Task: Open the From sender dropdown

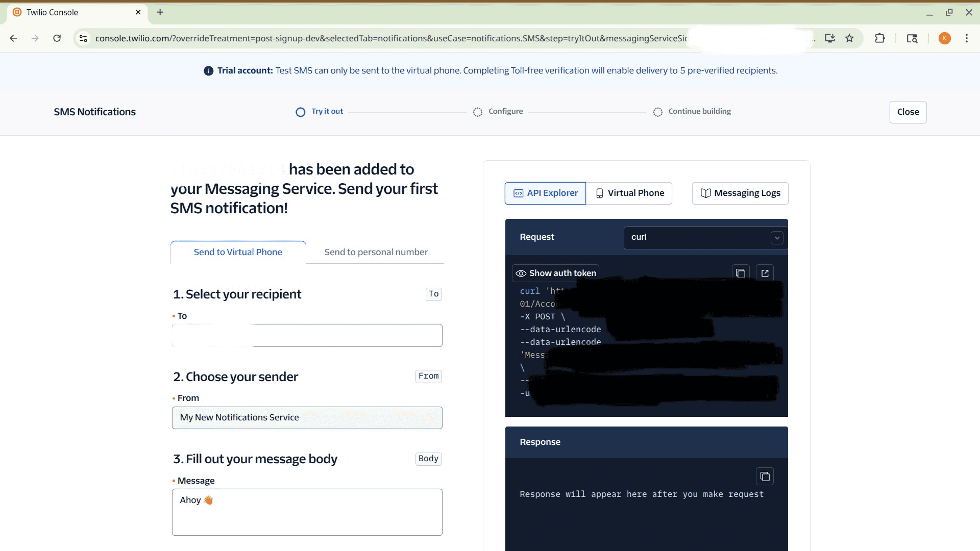Action: click(x=307, y=418)
